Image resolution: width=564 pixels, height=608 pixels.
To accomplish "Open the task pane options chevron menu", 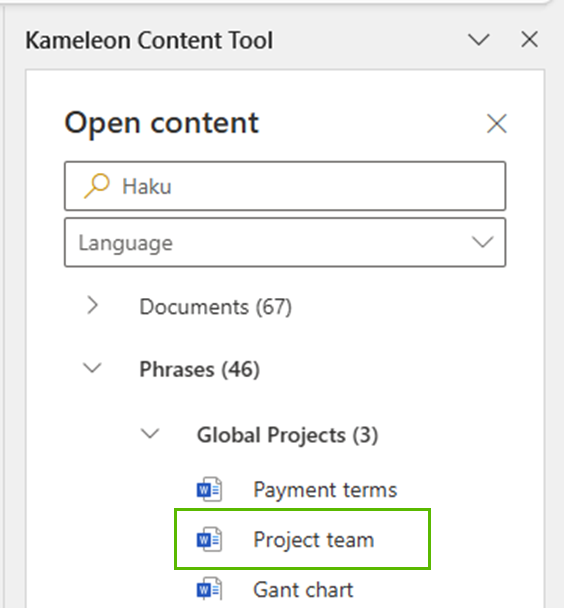I will click(479, 40).
